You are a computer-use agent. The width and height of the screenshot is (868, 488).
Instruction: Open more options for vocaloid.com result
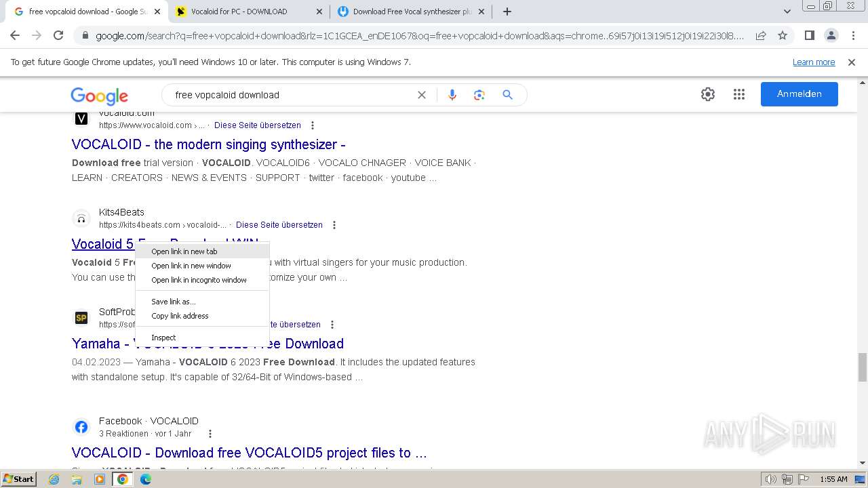(x=313, y=125)
